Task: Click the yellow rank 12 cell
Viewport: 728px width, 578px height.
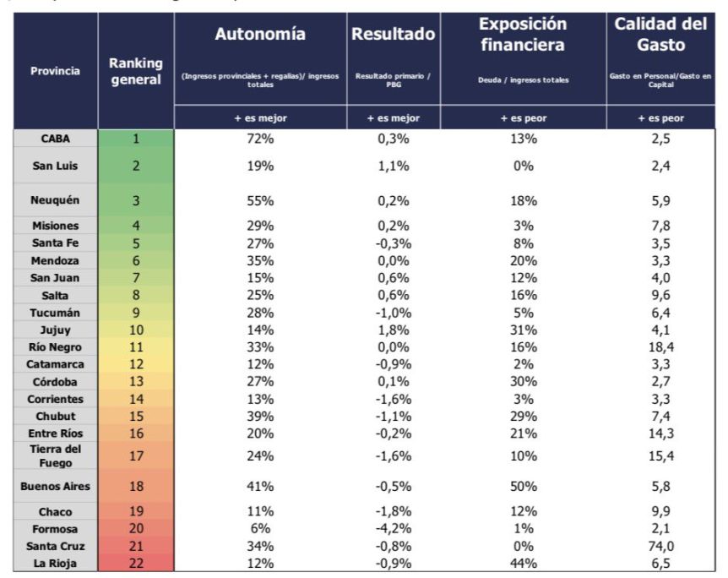Action: pyautogui.click(x=136, y=365)
